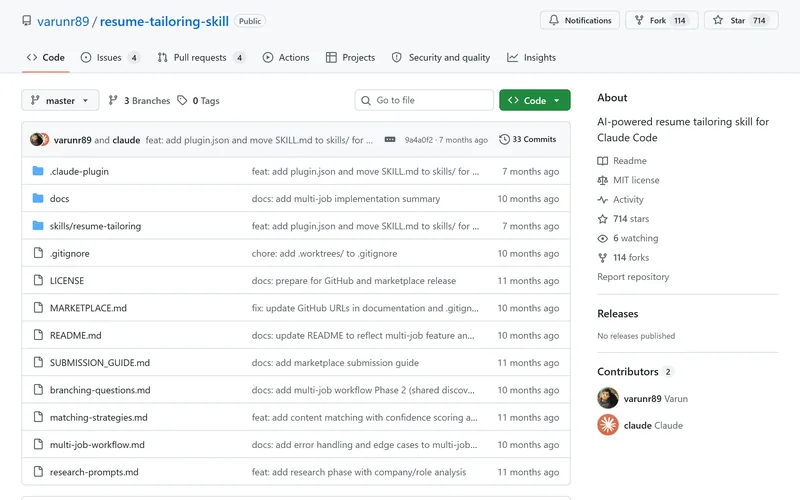Open the resume-tailoring-skill repository link

click(x=164, y=21)
